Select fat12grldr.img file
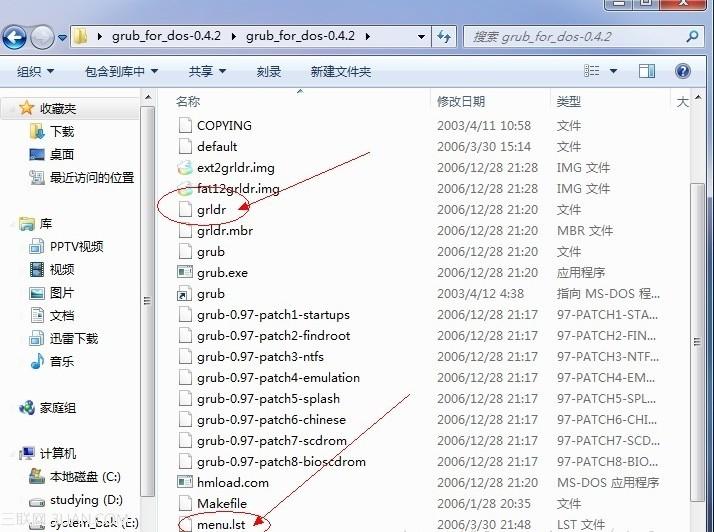This screenshot has width=714, height=532. pos(238,189)
